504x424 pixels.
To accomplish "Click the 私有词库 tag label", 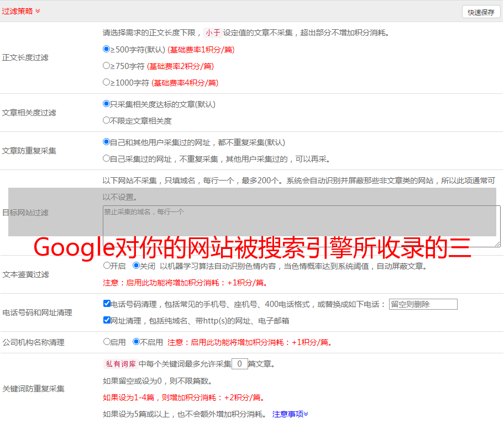I will [120, 364].
